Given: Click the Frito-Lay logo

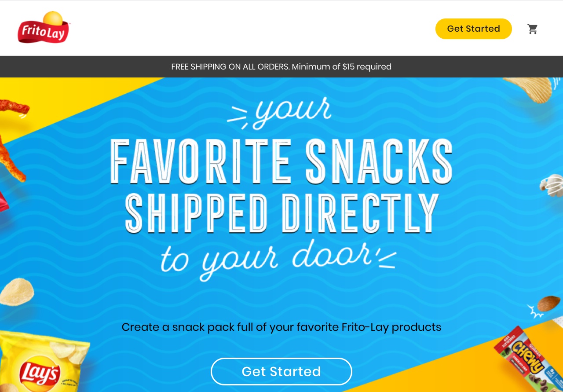Looking at the screenshot, I should pos(43,28).
